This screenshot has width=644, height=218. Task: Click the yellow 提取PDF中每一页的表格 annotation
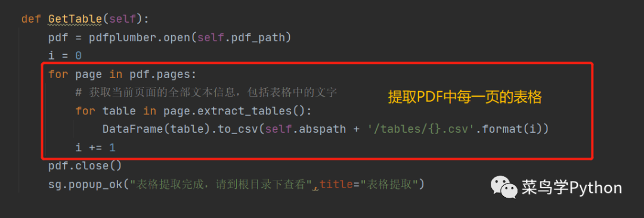(x=465, y=97)
